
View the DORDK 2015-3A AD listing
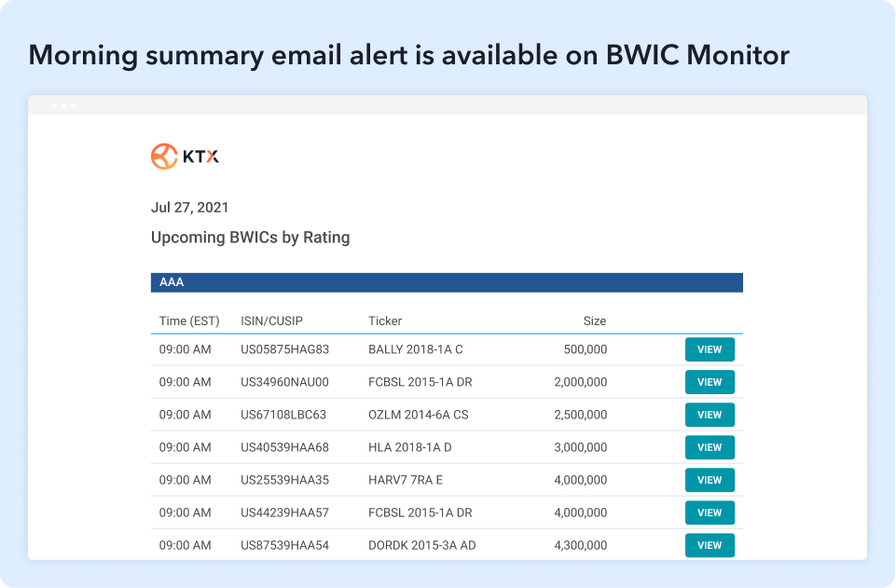pyautogui.click(x=710, y=545)
